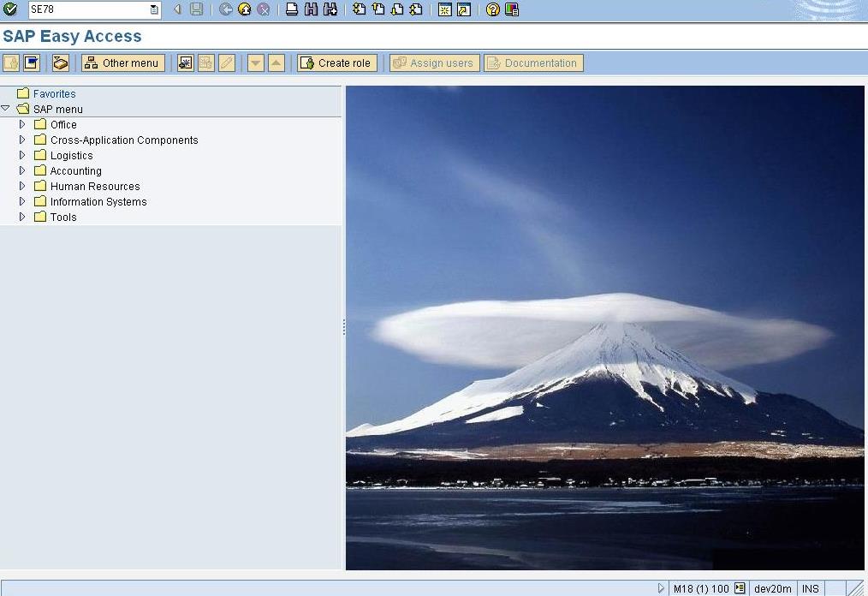Click inside the transaction command field
868x596 pixels.
[86, 9]
